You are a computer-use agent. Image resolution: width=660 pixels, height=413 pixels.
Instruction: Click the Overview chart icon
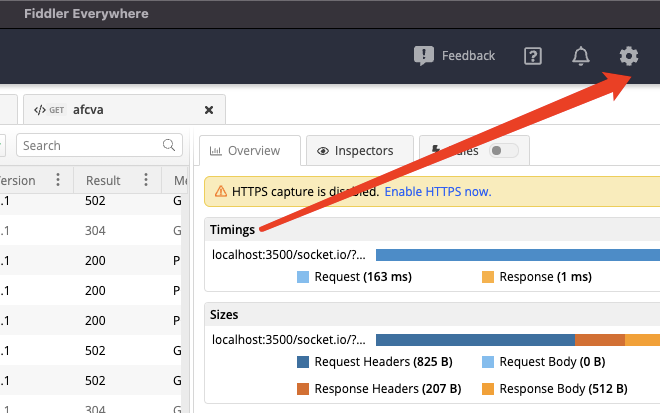(217, 151)
